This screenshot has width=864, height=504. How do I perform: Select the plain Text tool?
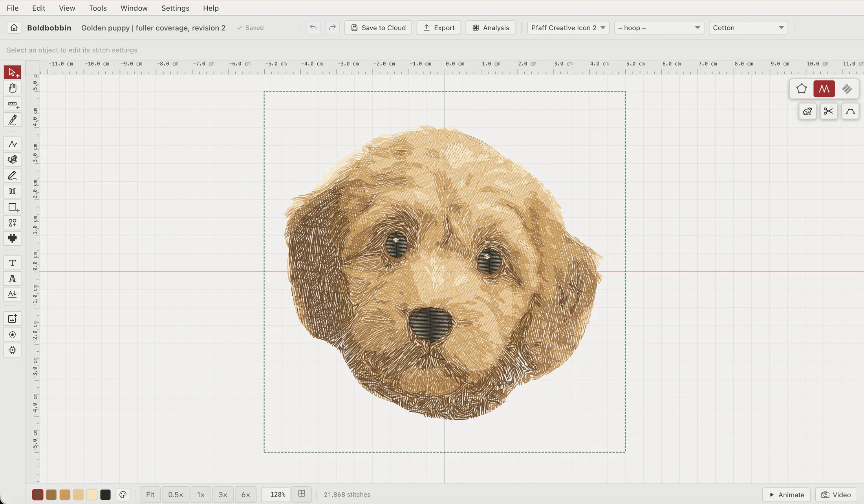click(13, 263)
